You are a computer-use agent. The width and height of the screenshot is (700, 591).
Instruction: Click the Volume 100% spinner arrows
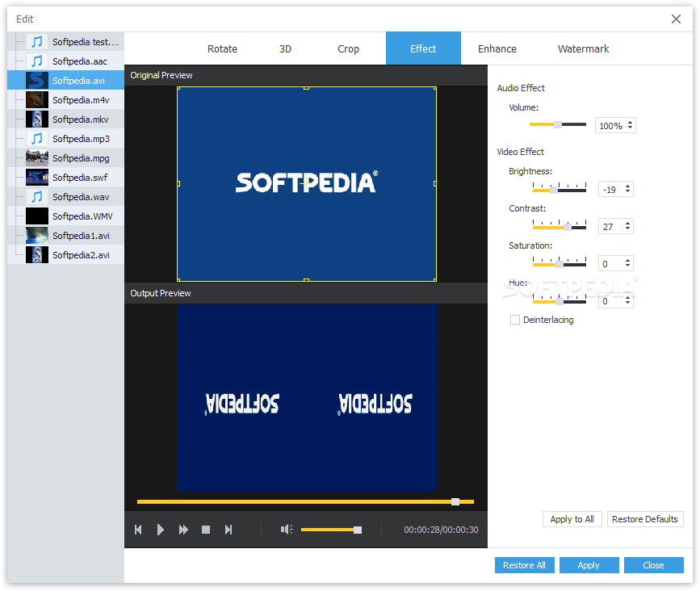630,125
